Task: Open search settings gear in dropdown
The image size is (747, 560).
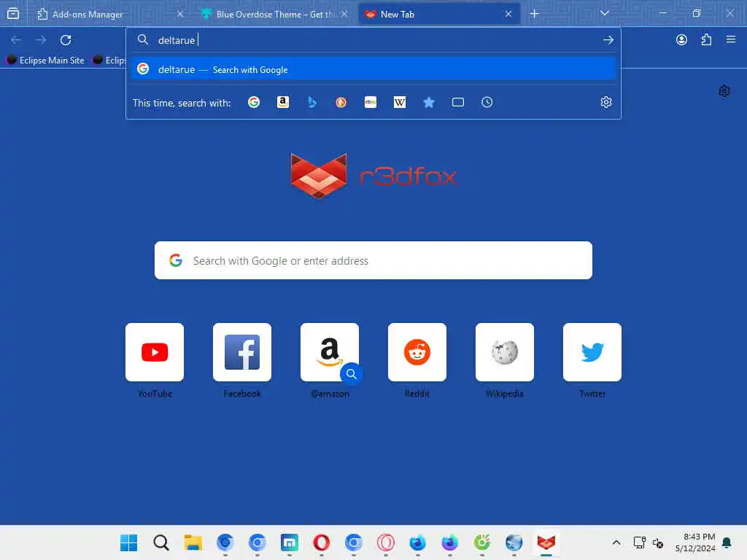Action: click(x=606, y=102)
